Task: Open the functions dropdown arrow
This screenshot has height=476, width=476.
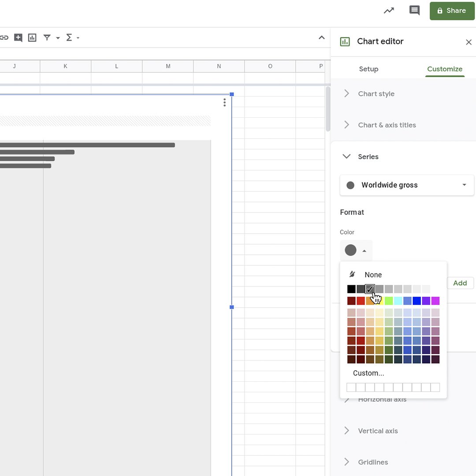Action: pyautogui.click(x=78, y=38)
